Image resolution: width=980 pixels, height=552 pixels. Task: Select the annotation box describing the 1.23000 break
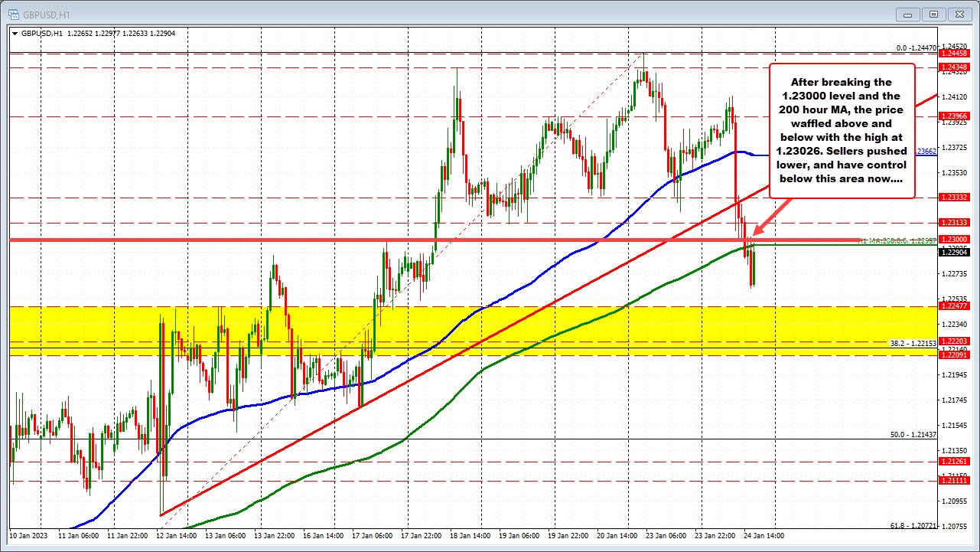coord(842,130)
